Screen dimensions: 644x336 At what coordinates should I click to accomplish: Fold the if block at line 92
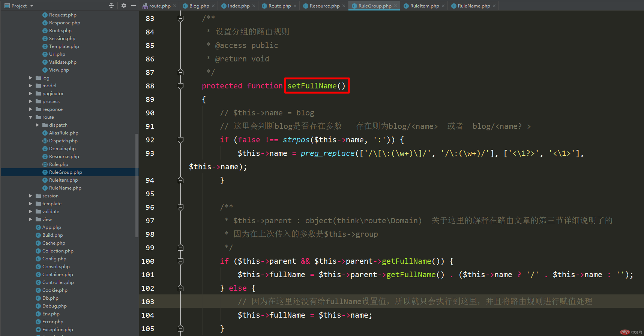pos(180,140)
